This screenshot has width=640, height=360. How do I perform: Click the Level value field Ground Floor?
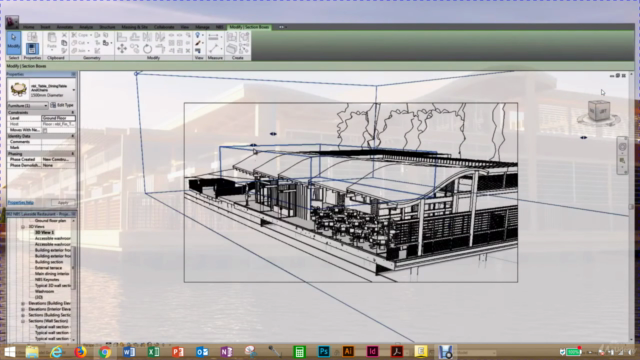tap(58, 118)
